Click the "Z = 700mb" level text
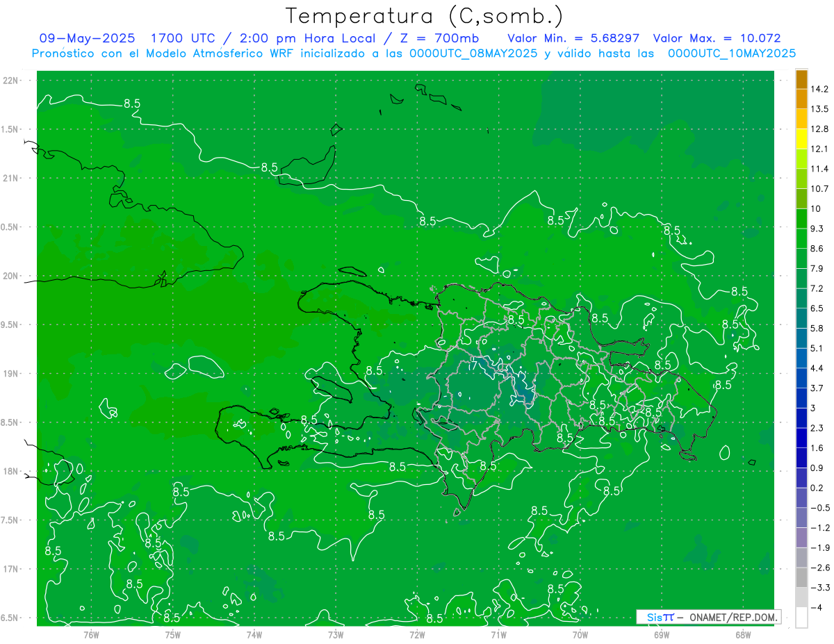834x644 pixels. (x=441, y=38)
